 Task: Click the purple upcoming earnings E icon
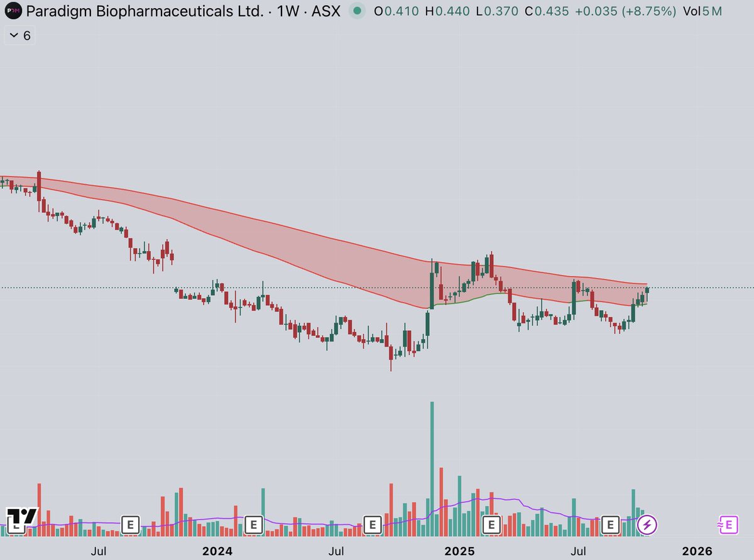coord(727,524)
